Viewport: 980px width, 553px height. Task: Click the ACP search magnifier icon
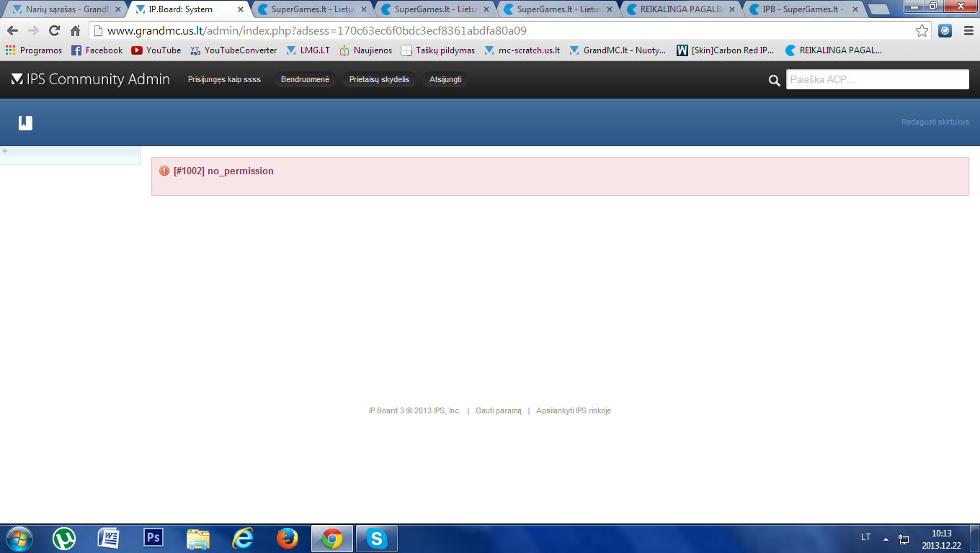(x=774, y=80)
